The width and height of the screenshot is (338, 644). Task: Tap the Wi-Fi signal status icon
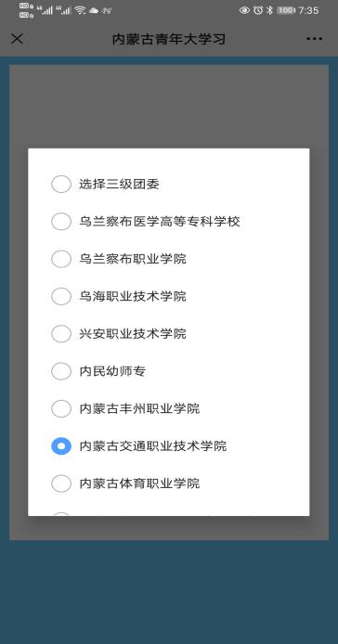80,10
